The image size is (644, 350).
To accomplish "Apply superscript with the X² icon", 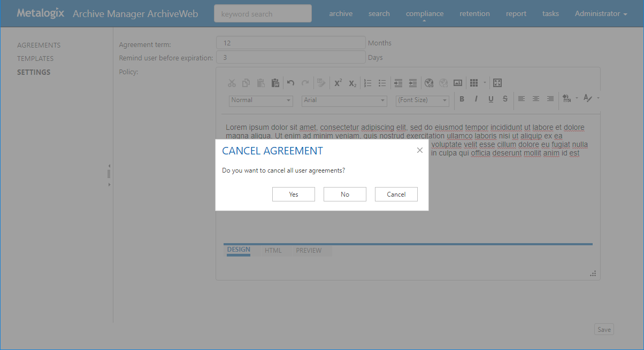I will pyautogui.click(x=338, y=83).
